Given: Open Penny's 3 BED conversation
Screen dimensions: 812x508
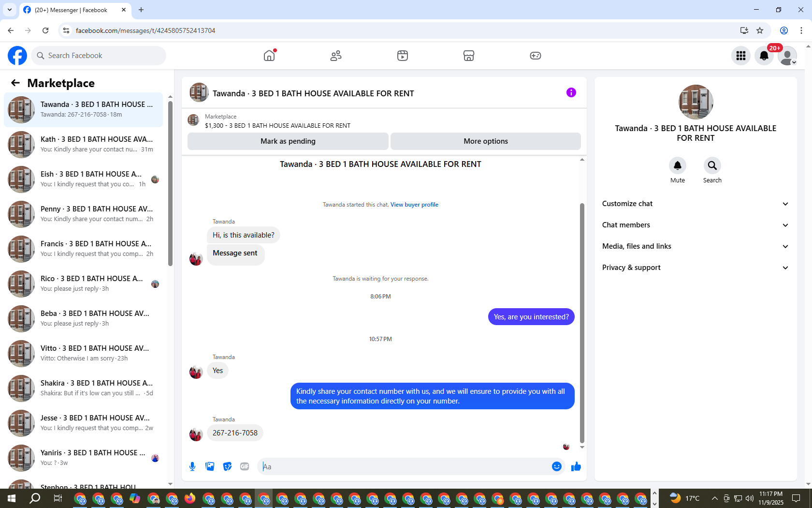Looking at the screenshot, I should click(x=84, y=214).
